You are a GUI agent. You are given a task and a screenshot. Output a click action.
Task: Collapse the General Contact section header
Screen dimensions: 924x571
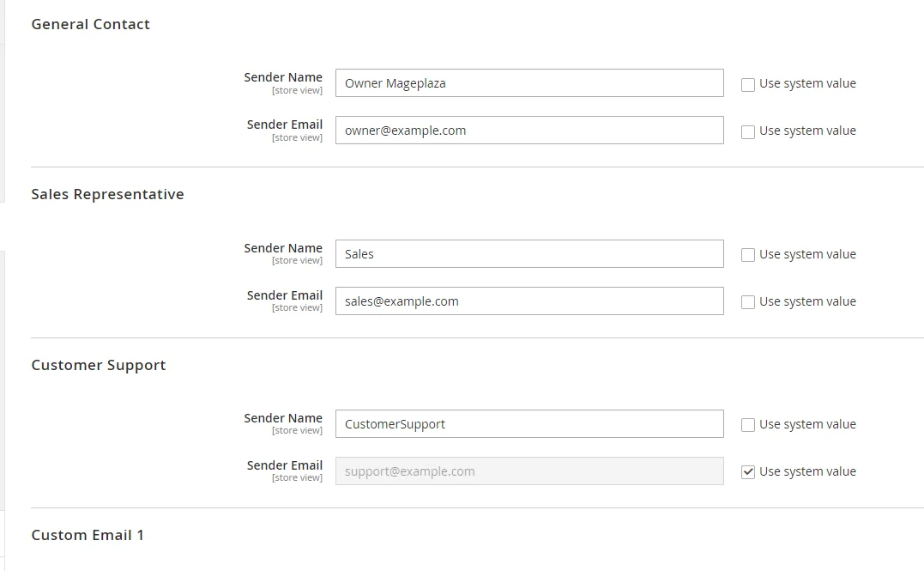(x=90, y=24)
